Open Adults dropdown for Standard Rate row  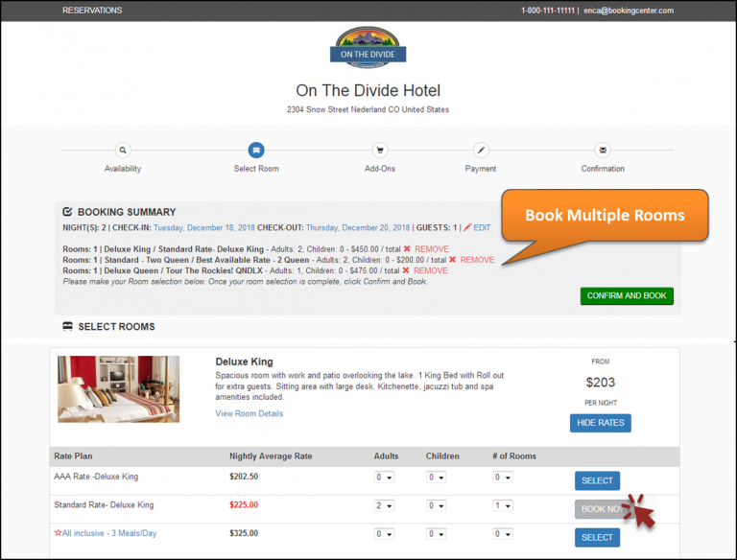click(x=384, y=505)
